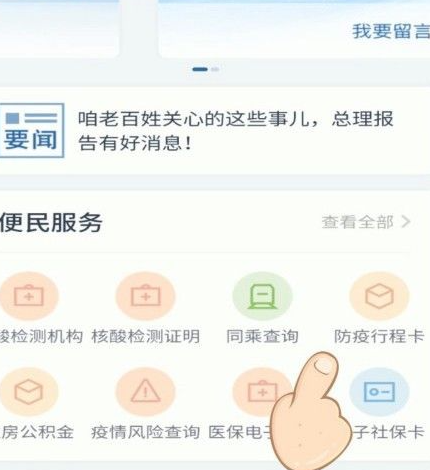Tap the 同乘查询 text label
The image size is (430, 470).
pyautogui.click(x=262, y=336)
